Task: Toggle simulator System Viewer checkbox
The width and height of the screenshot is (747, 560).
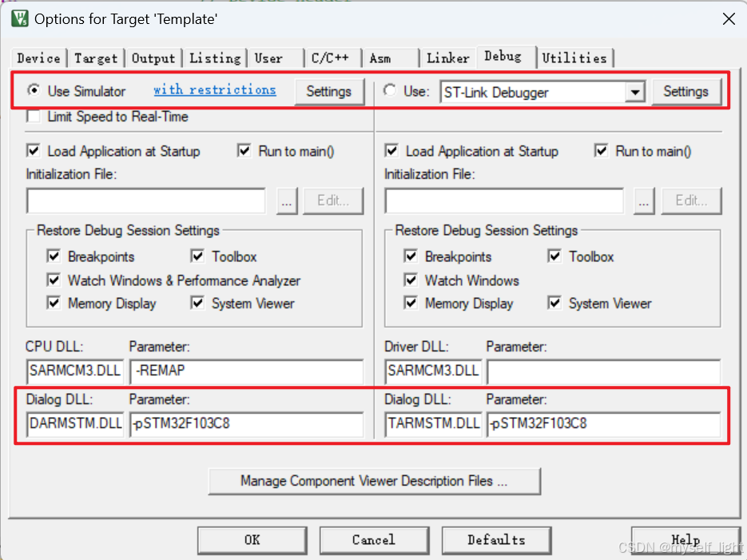Action: tap(197, 303)
